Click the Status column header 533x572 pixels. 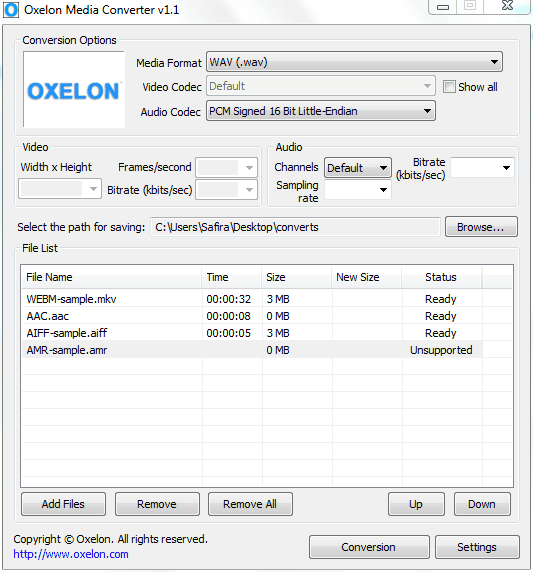coord(441,277)
